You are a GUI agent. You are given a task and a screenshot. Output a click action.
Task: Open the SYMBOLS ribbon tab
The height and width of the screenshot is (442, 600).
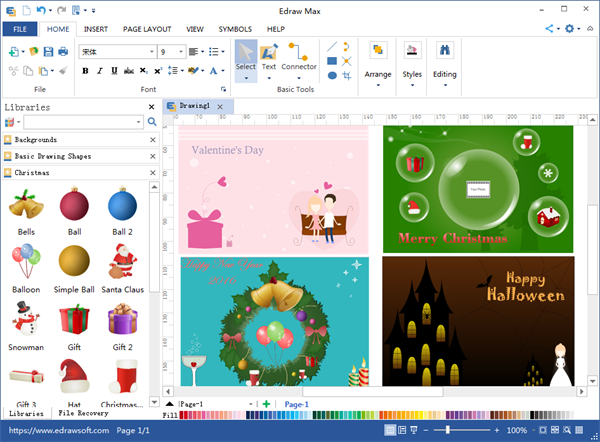click(235, 30)
